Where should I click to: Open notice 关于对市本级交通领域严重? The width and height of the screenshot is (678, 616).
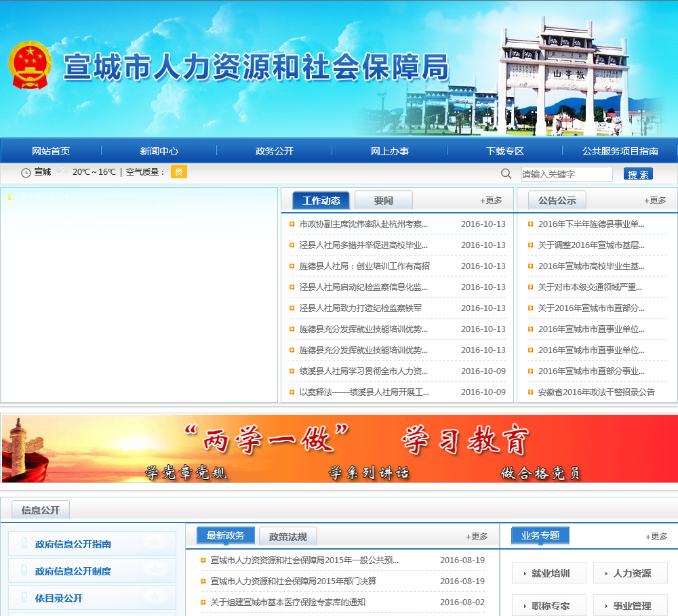click(x=590, y=287)
